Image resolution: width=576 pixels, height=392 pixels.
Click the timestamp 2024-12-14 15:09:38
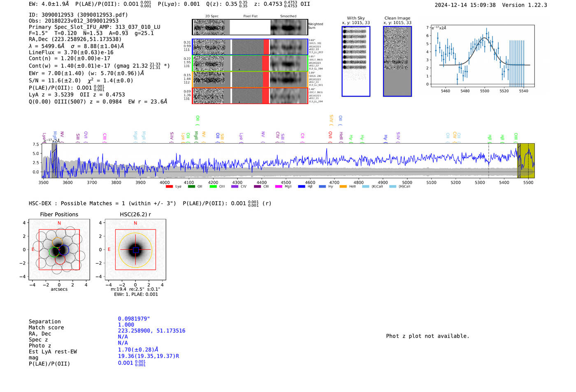click(x=465, y=5)
